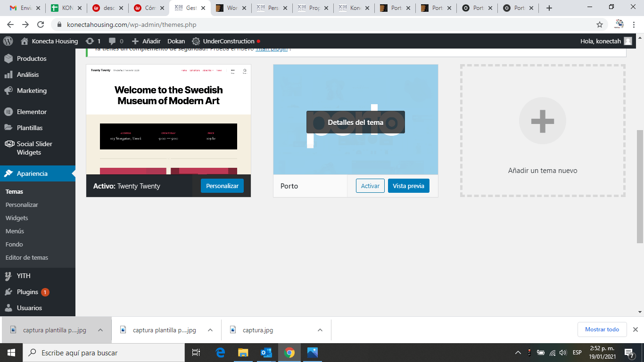Click the Elementor circle icon
This screenshot has width=644, height=362.
[x=8, y=112]
